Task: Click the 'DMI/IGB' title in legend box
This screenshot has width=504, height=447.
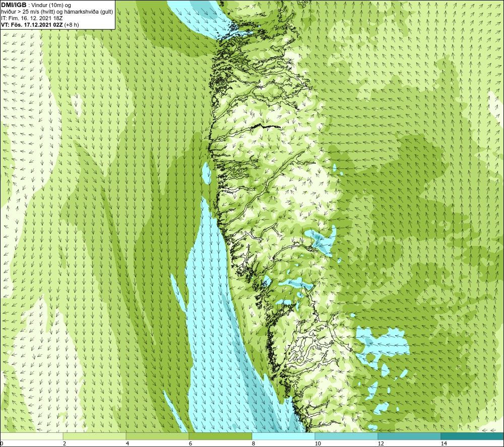Action: point(14,5)
